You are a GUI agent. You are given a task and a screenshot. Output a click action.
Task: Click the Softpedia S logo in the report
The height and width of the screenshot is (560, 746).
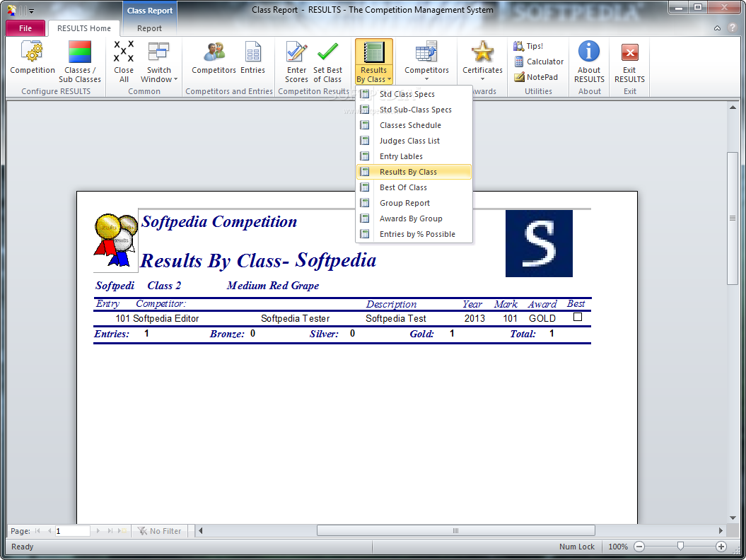coord(539,244)
